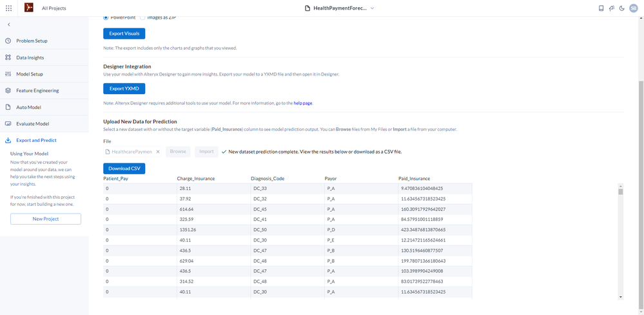Image resolution: width=644 pixels, height=315 pixels.
Task: Go to Data Insights step
Action: pyautogui.click(x=44, y=57)
